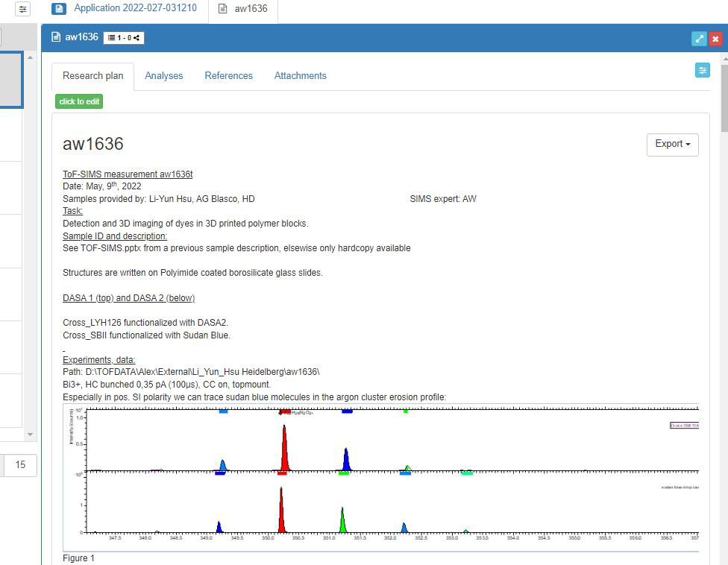Click the 'Bi3+, HC bunched 0,35 pA' line
Image resolution: width=728 pixels, height=565 pixels.
(x=166, y=385)
